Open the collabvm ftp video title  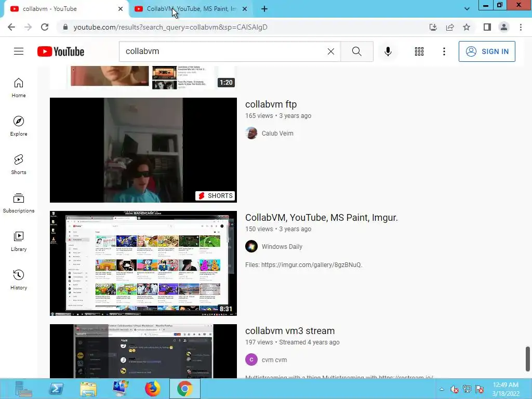[x=271, y=104]
